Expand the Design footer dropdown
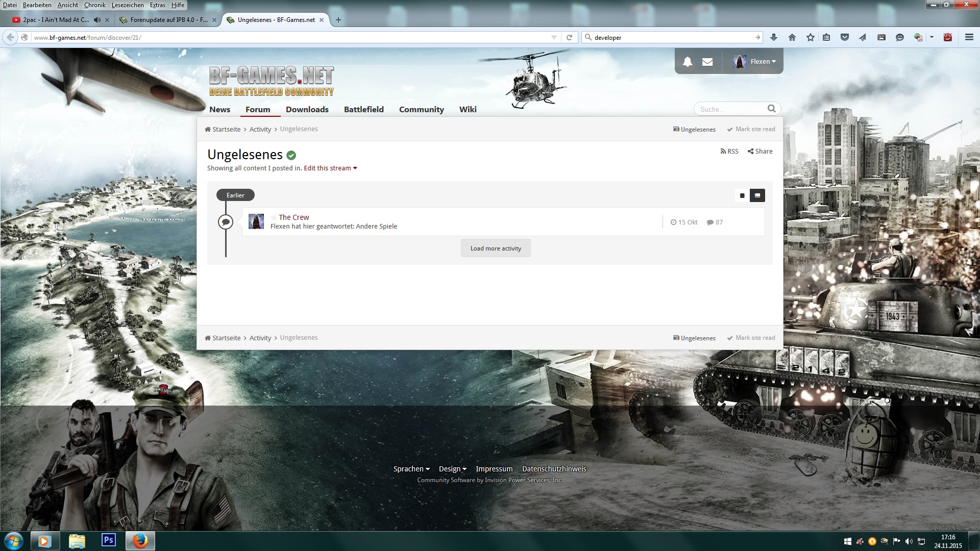The image size is (980, 551). click(x=453, y=469)
